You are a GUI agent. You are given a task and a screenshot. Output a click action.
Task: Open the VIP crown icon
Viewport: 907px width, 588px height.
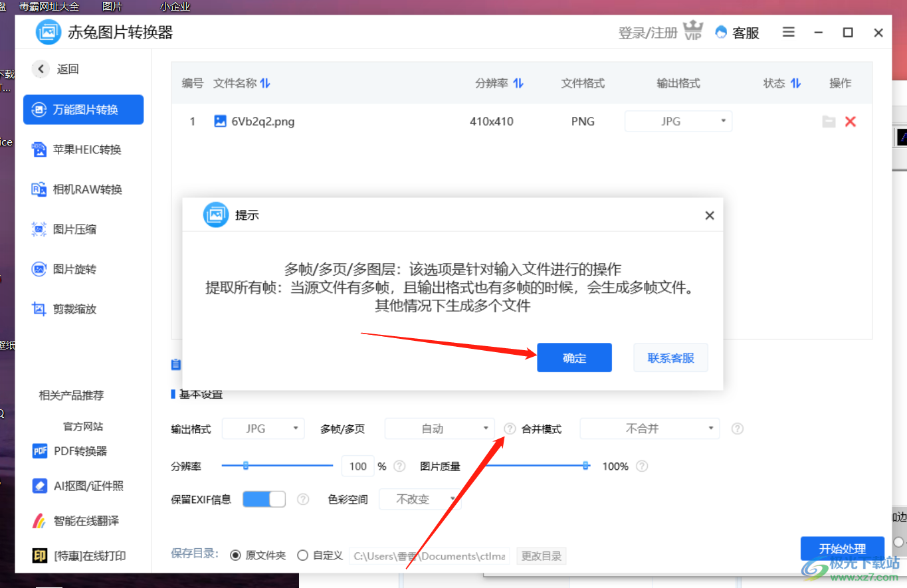693,31
